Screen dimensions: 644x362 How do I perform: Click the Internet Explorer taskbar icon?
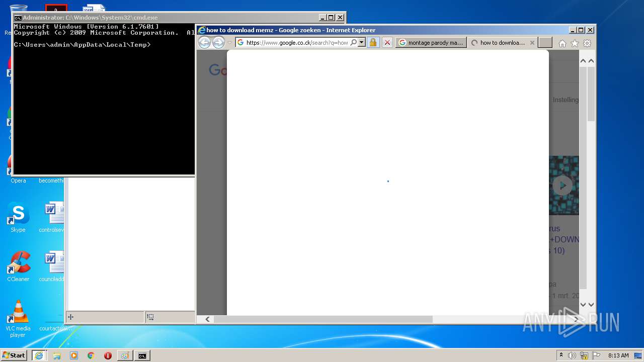point(39,355)
